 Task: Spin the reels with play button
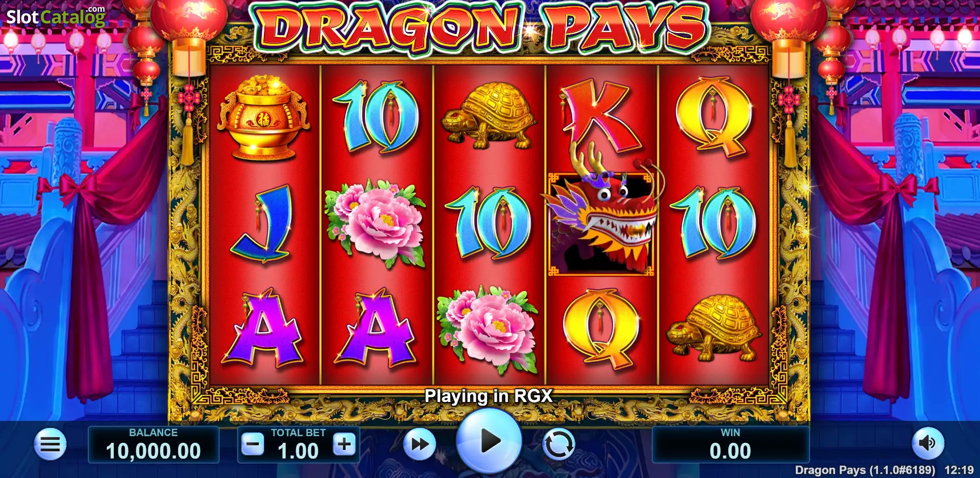coord(489,441)
